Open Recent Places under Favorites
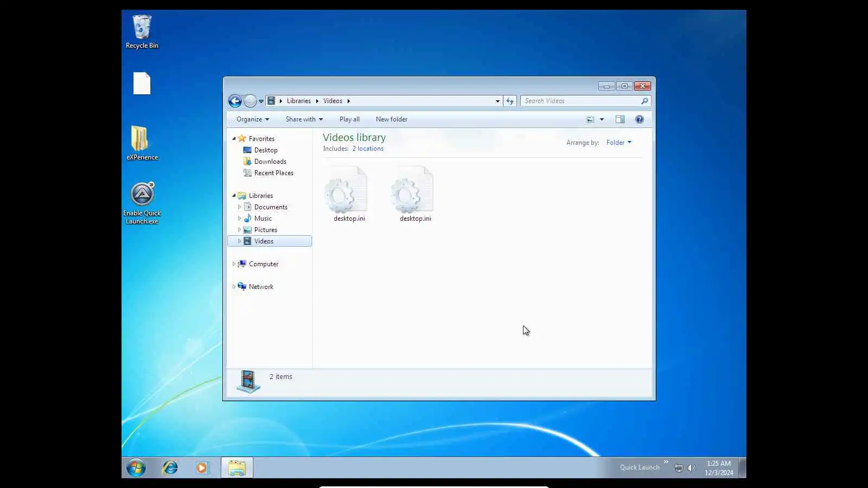The image size is (868, 488). (x=273, y=173)
